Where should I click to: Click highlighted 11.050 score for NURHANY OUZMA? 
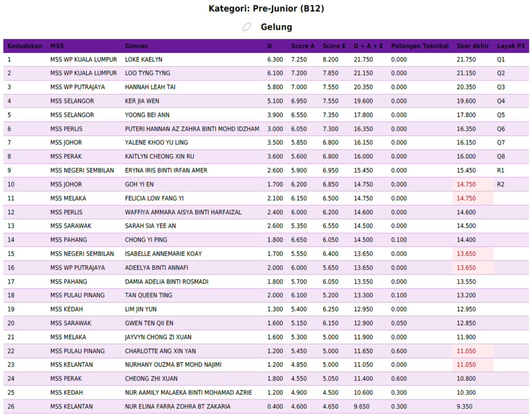(466, 365)
